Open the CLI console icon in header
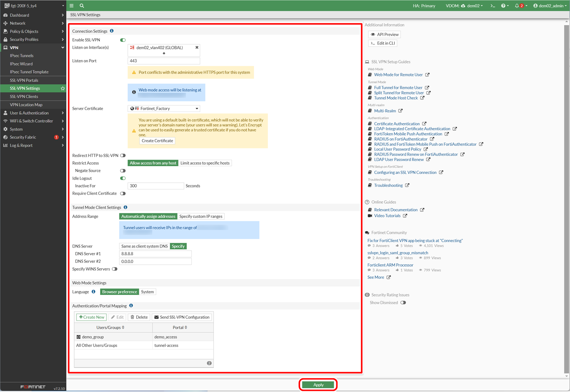Viewport: 570px width, 392px height. pos(493,6)
